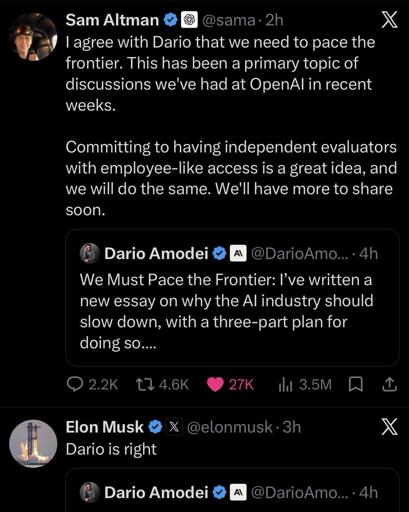The height and width of the screenshot is (512, 409).
Task: Click the Anthropic badge in first quoted tweet
Action: click(238, 253)
